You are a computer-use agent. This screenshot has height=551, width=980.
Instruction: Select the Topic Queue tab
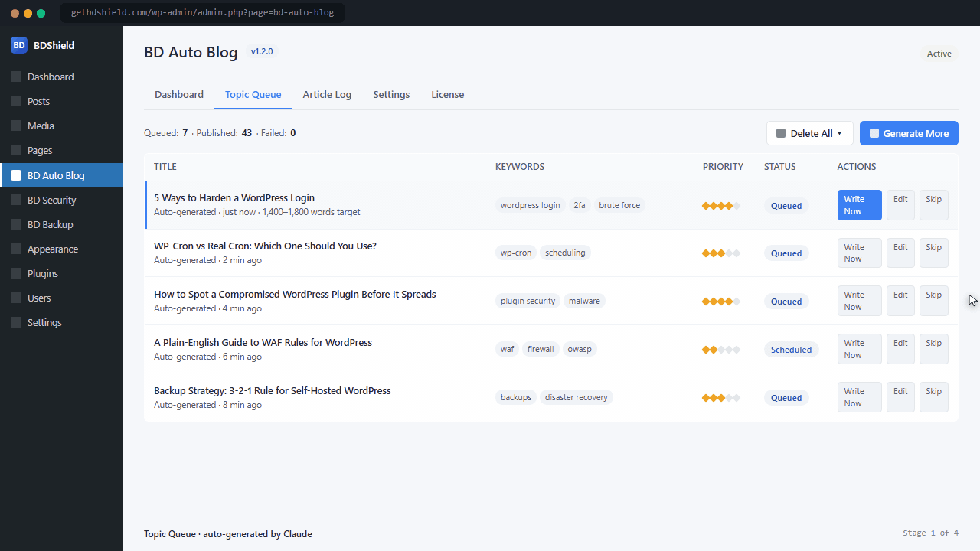pos(253,95)
